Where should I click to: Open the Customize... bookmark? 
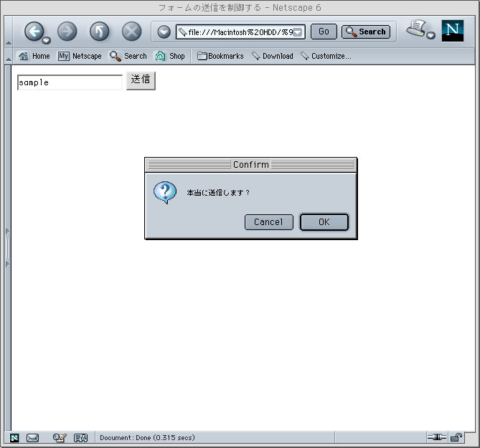[x=326, y=56]
